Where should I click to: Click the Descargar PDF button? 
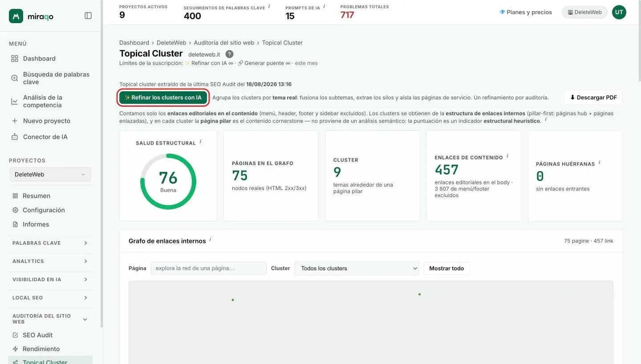pos(593,97)
